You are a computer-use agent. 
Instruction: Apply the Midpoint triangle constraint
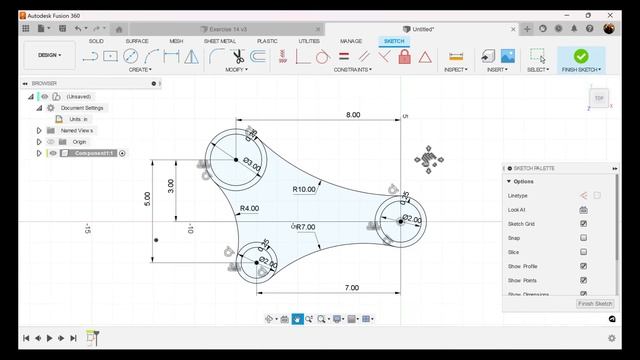click(425, 57)
